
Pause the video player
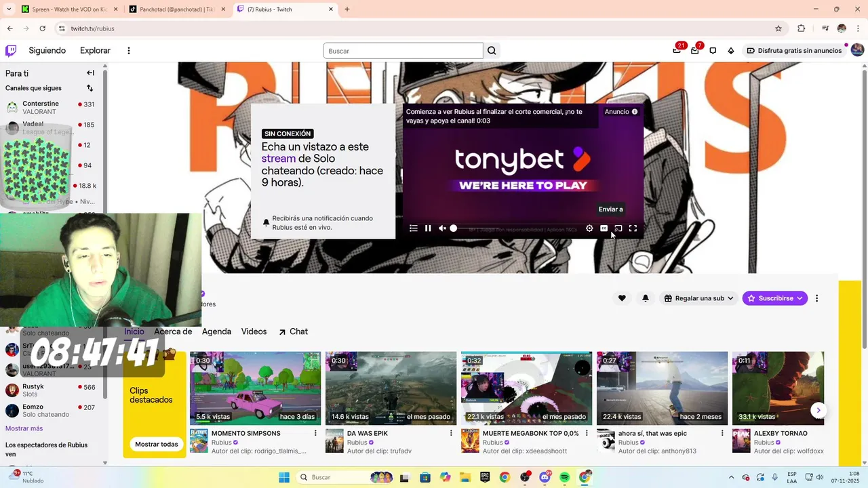(x=428, y=228)
